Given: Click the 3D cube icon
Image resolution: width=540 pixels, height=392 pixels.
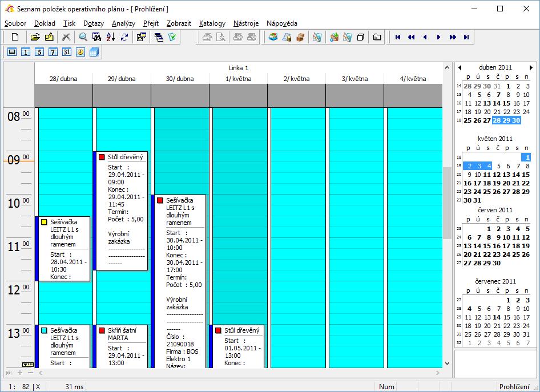Looking at the screenshot, I should coord(361,37).
